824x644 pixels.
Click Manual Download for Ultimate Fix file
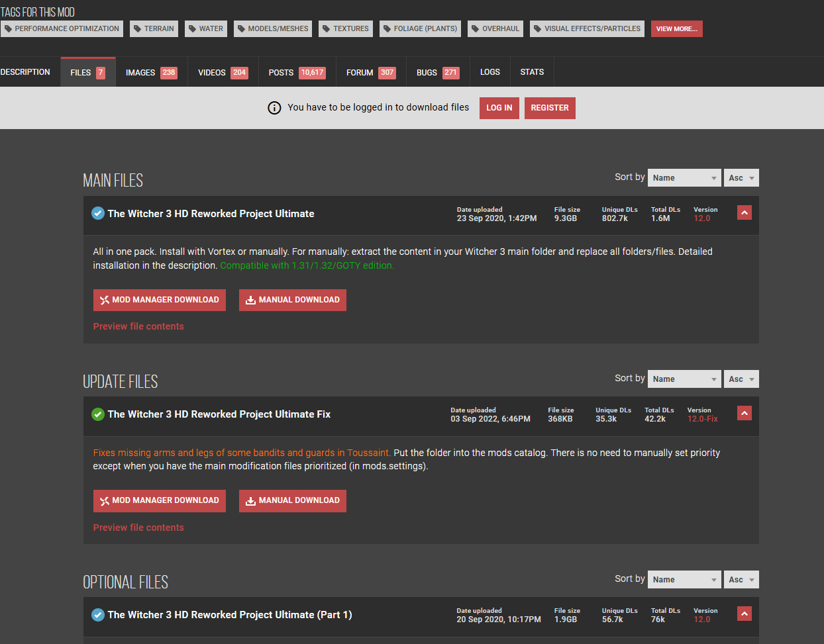293,500
